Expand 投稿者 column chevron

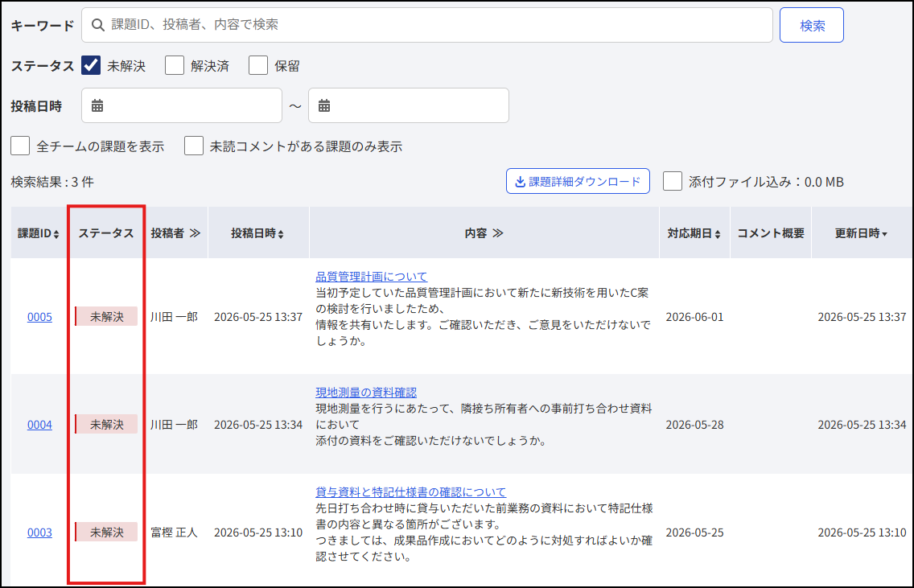click(x=195, y=233)
